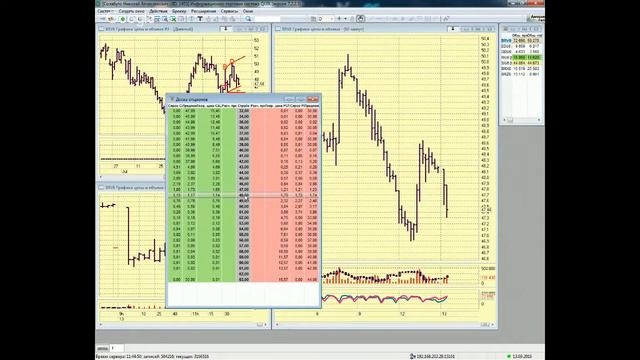Click scrollbar thumb in small quotes table

pyautogui.click(x=510, y=120)
